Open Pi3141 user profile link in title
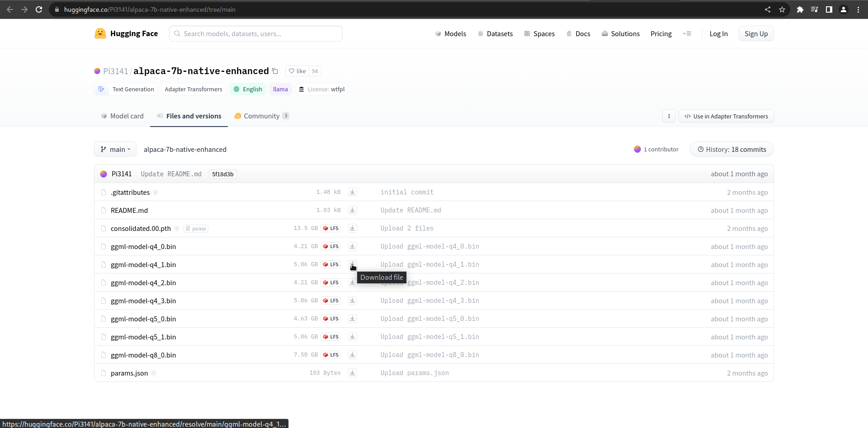Screen dimensions: 868x428 [x=115, y=71]
